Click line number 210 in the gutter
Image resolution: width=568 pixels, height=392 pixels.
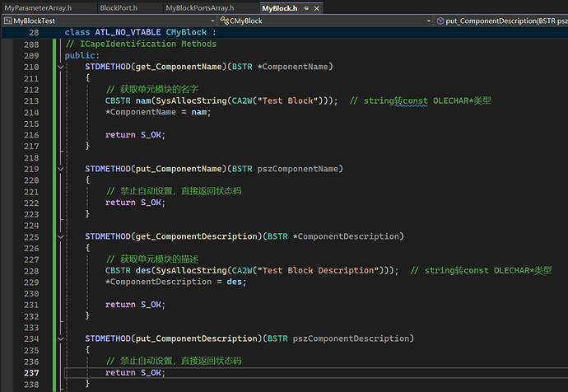(31, 67)
